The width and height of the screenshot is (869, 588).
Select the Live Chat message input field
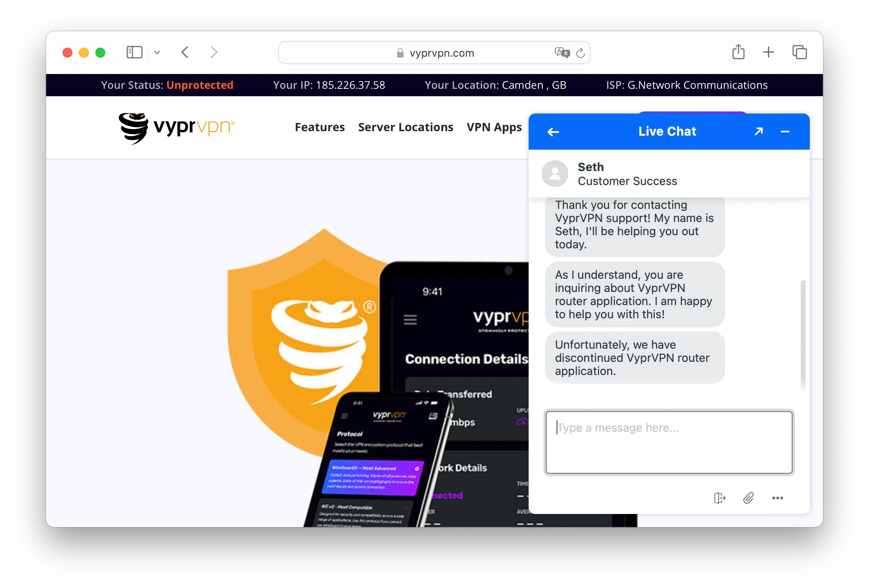(669, 442)
